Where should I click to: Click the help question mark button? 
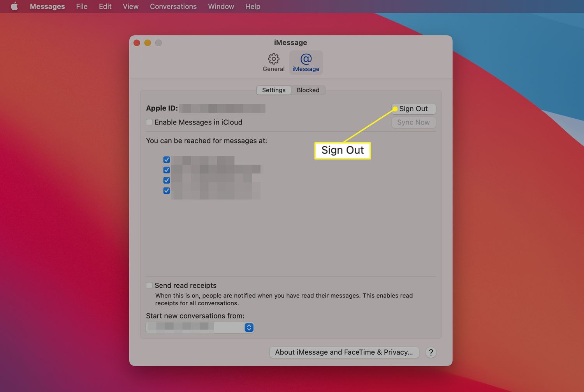tap(431, 352)
